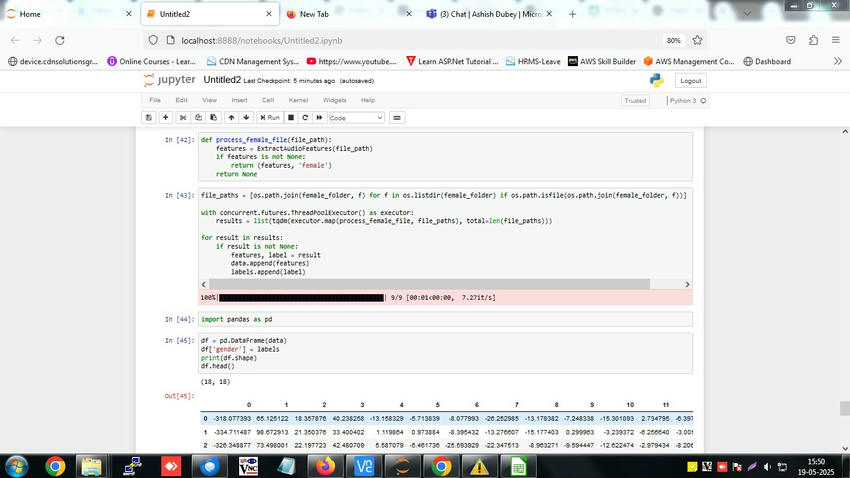Cut selected cells with scissors icon
850x478 pixels.
(185, 117)
